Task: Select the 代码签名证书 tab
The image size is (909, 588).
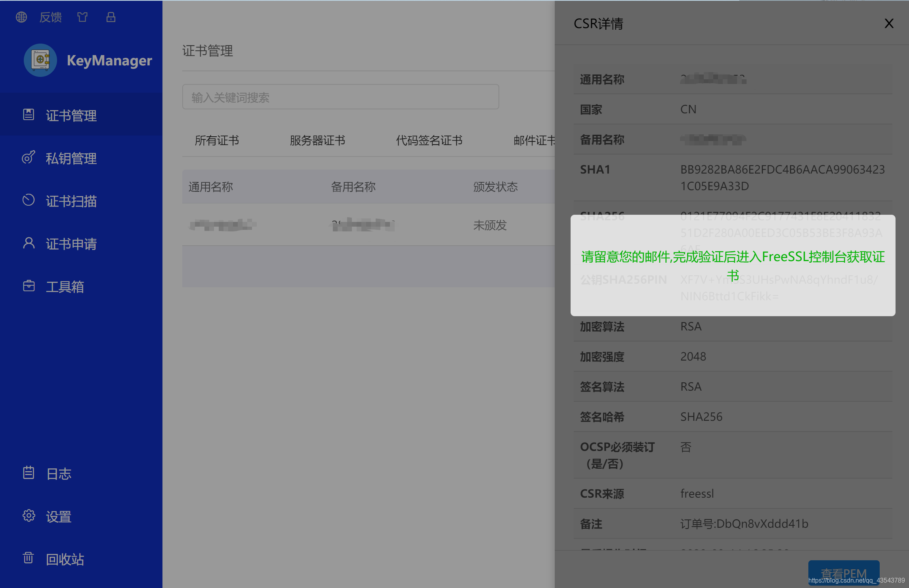Action: pyautogui.click(x=429, y=140)
